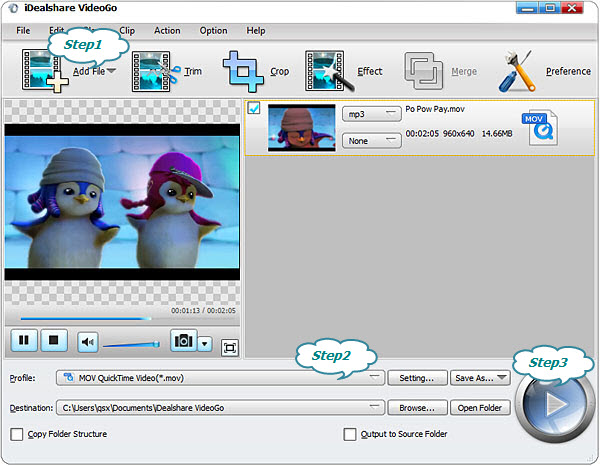Open Preference wrench and screwdriver icon

coord(517,71)
